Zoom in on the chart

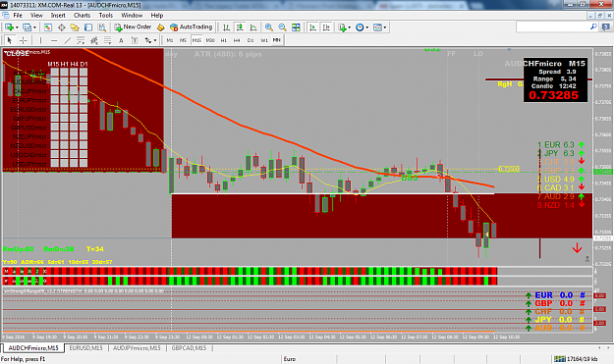click(x=268, y=27)
